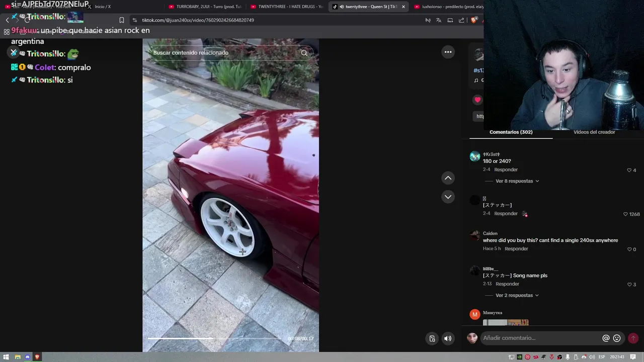Open Brave browser taskbar icon
This screenshot has height=362, width=644.
pos(37,357)
